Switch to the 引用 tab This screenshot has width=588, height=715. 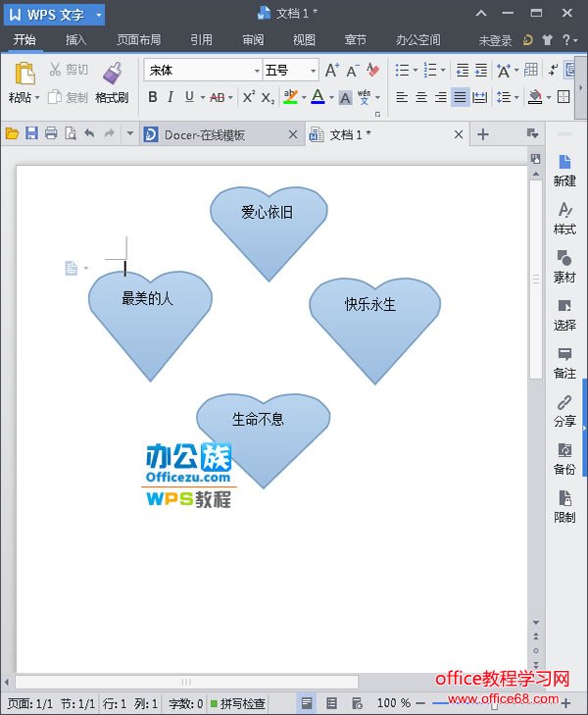[x=201, y=40]
